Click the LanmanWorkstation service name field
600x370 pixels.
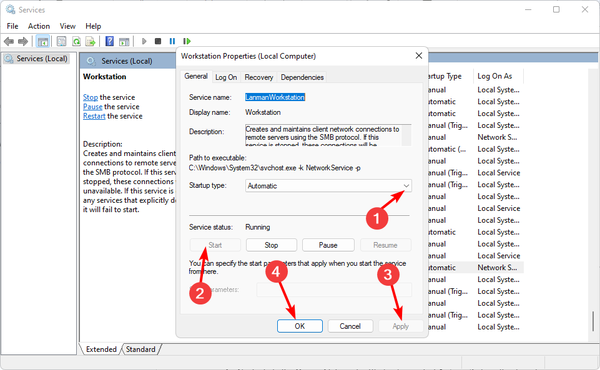click(x=275, y=97)
